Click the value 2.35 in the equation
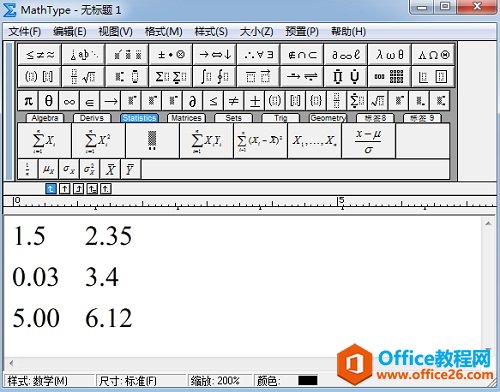The height and width of the screenshot is (392, 500). 108,236
